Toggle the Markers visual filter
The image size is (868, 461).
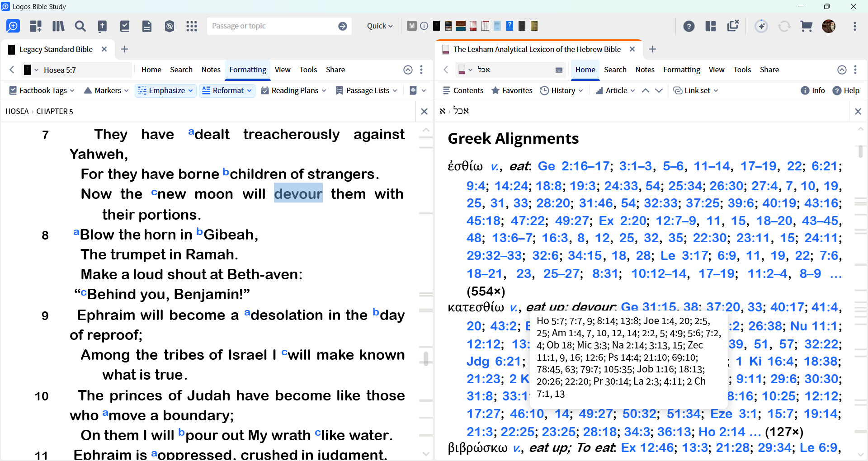[x=106, y=90]
